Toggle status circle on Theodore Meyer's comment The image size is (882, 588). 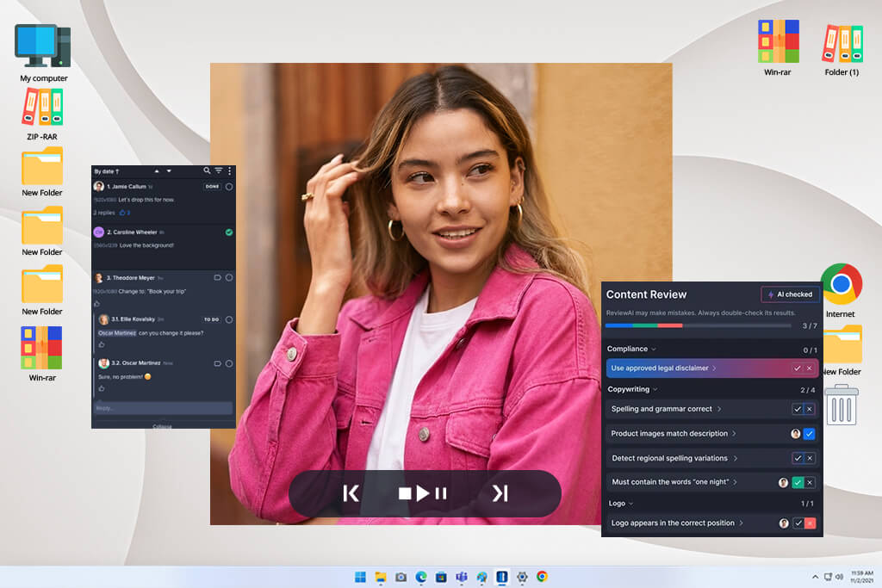(x=229, y=278)
